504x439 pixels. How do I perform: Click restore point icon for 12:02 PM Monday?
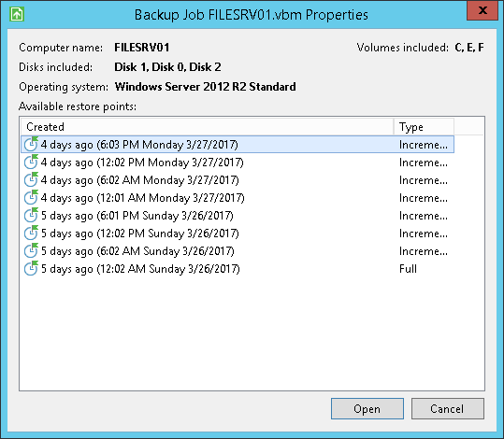click(31, 162)
